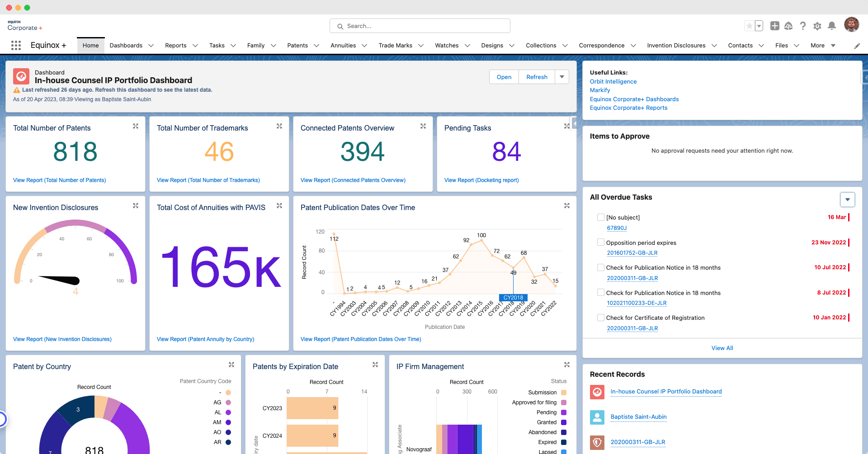Click the Submission status color swatch
This screenshot has width=868, height=454.
click(x=564, y=393)
